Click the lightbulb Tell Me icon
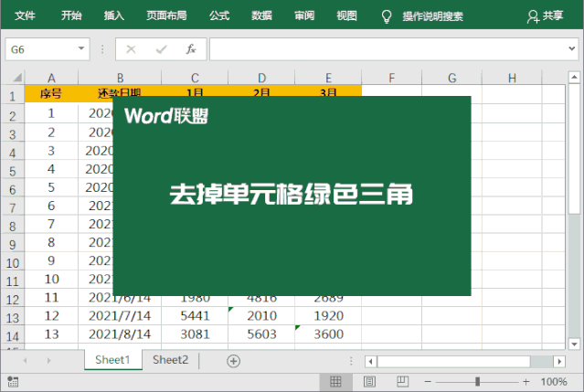The height and width of the screenshot is (392, 584). coord(387,16)
